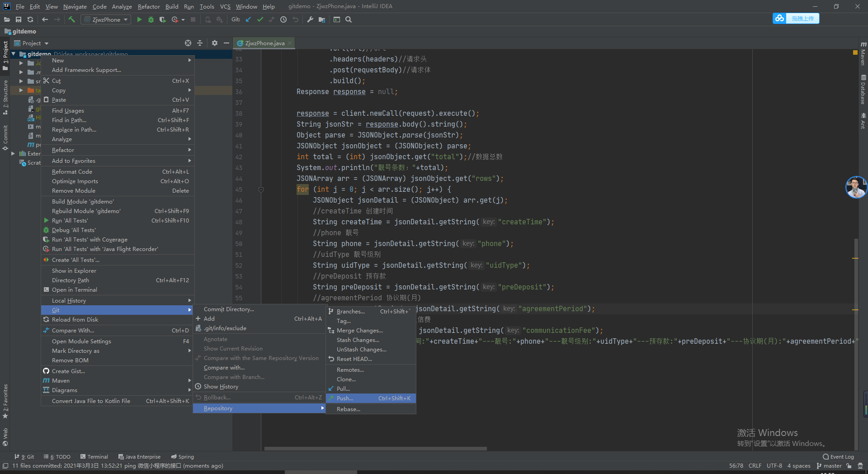Click the Git Commit green checkmark icon
This screenshot has height=474, width=868.
click(260, 19)
